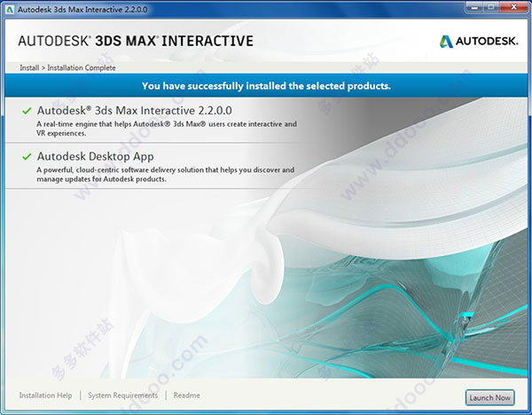Minimize the installer window

point(474,7)
